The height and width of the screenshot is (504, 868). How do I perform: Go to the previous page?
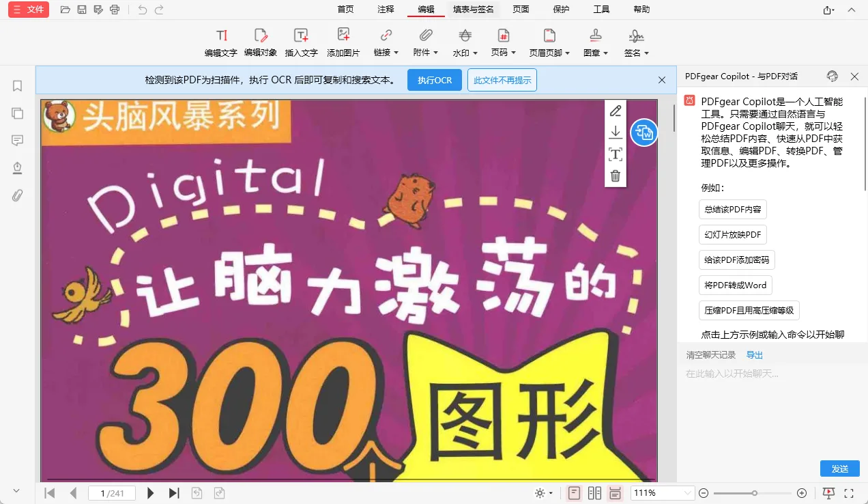[73, 493]
